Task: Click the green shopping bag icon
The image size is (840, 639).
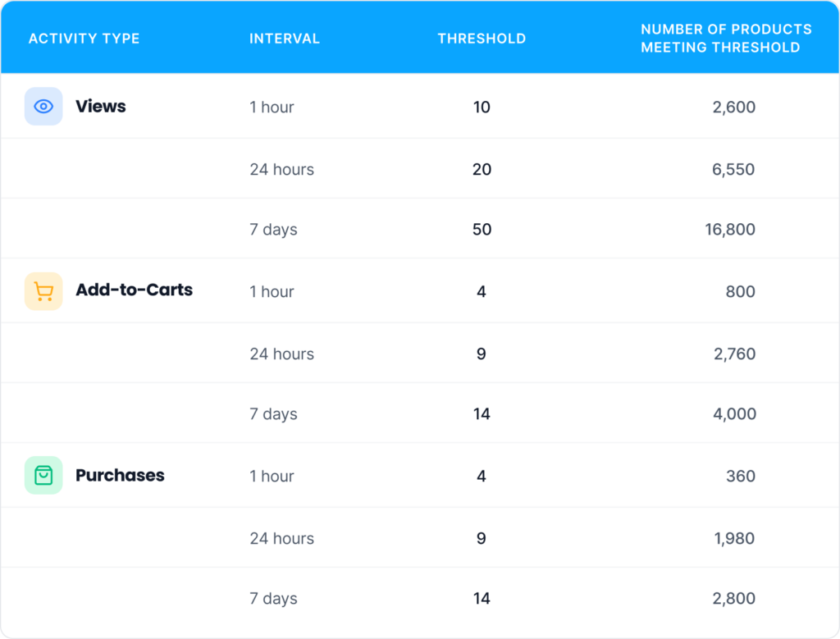Action: click(x=43, y=476)
